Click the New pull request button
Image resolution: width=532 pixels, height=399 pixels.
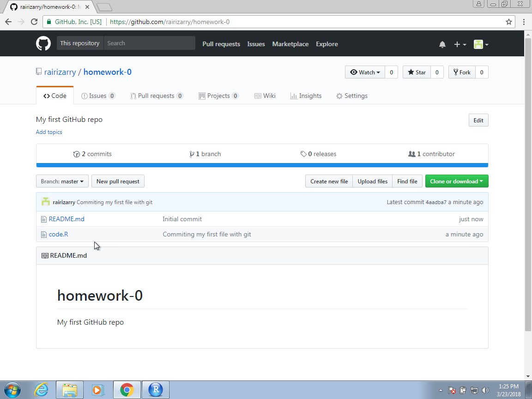118,181
